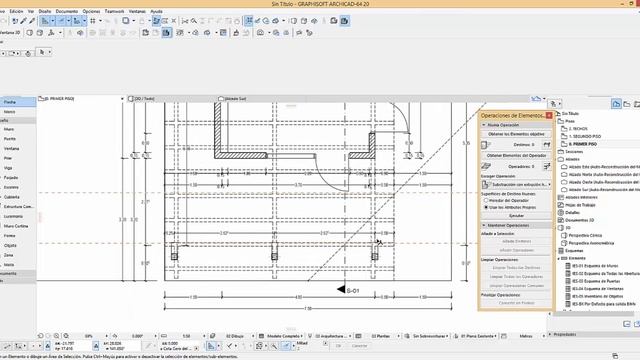Select the Zona tool
640x360 pixels.
[18, 255]
